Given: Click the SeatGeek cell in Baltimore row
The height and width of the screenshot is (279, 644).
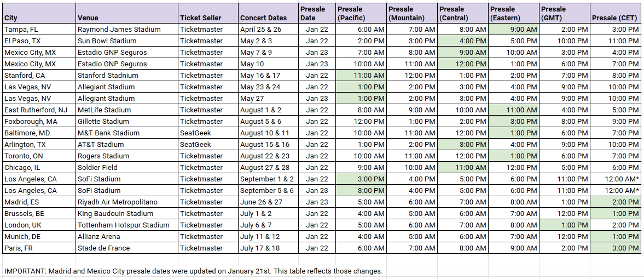Looking at the screenshot, I should coord(208,133).
